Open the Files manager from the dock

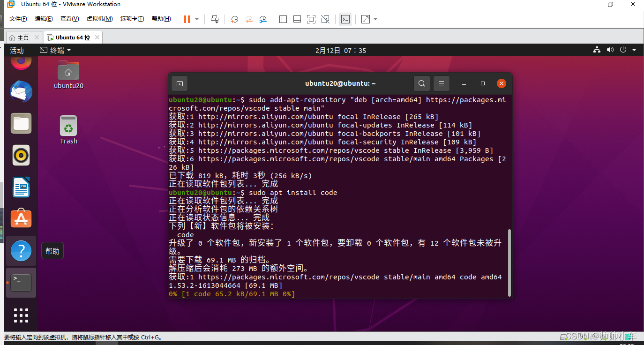click(21, 123)
